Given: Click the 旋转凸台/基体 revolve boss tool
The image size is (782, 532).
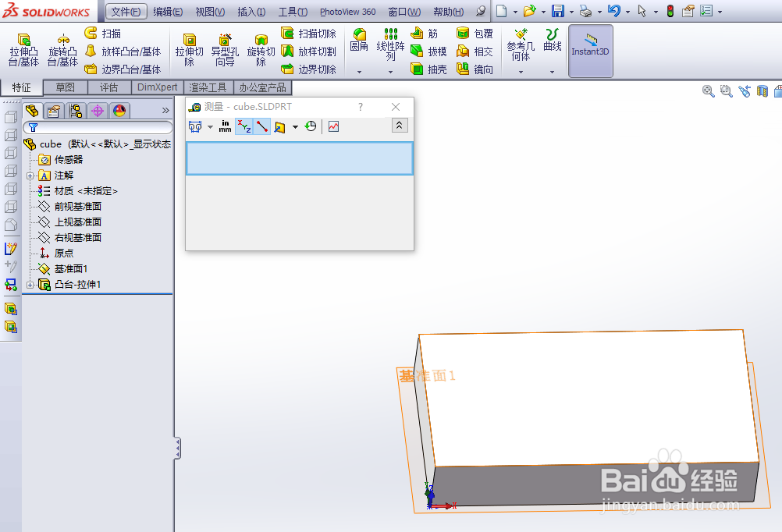Looking at the screenshot, I should pos(62,50).
